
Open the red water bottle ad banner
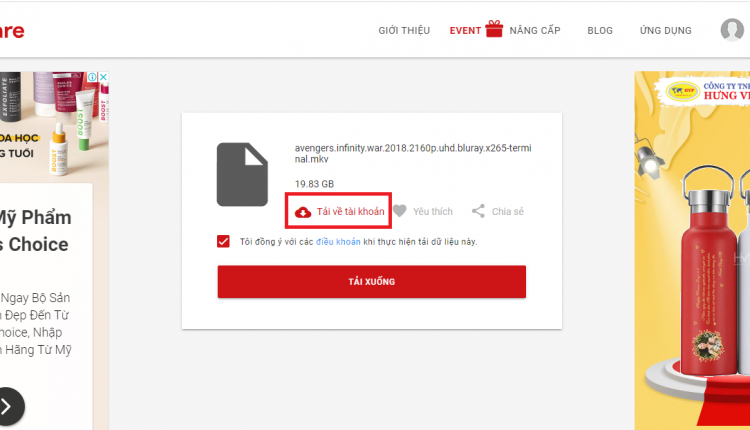pos(692,251)
